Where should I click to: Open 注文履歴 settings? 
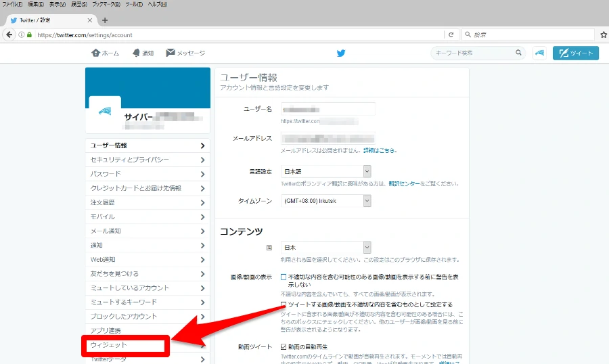tap(148, 202)
